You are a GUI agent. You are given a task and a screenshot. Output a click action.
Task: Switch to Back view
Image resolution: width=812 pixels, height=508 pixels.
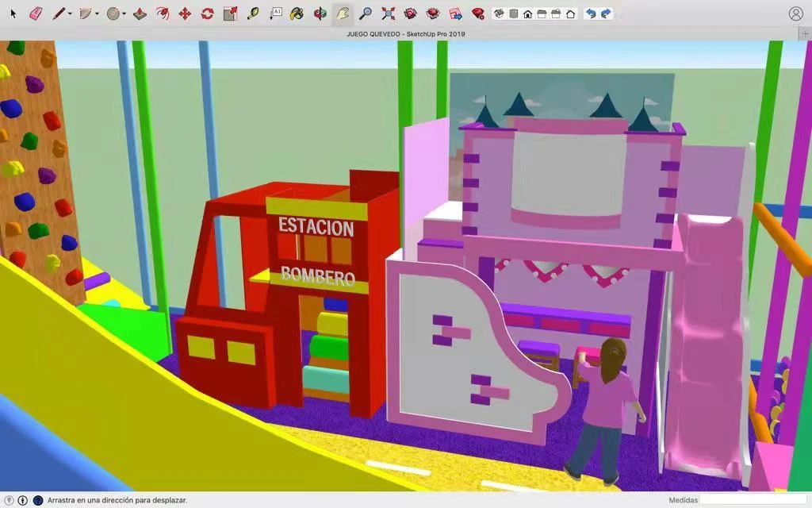(556, 14)
